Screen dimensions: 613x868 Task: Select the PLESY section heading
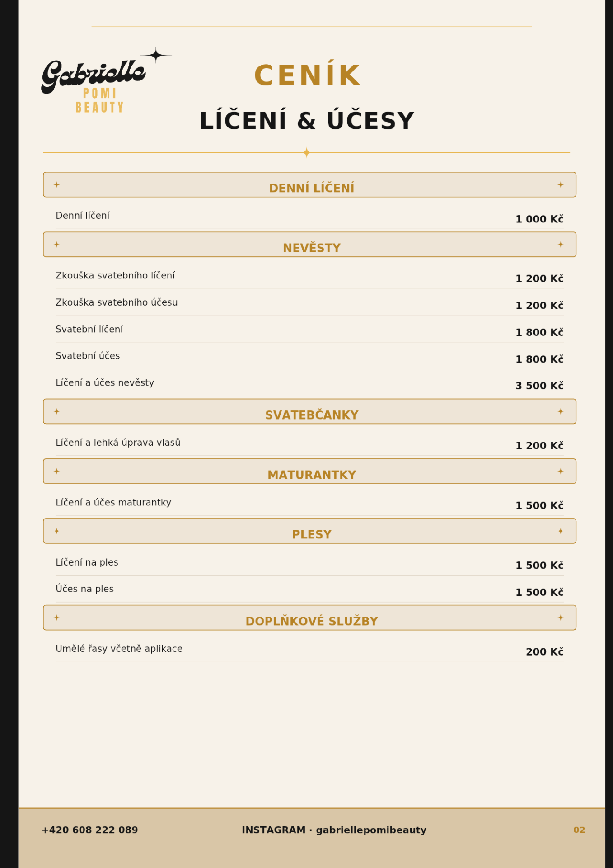(312, 534)
